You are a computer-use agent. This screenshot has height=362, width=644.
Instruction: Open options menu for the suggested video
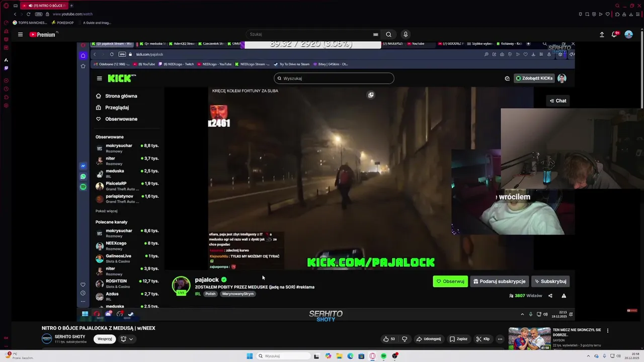coord(607,330)
